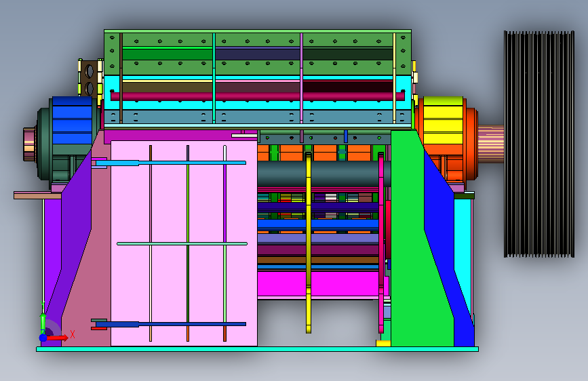Select the light blue bar on the pink panel
The width and height of the screenshot is (588, 381).
point(171,163)
